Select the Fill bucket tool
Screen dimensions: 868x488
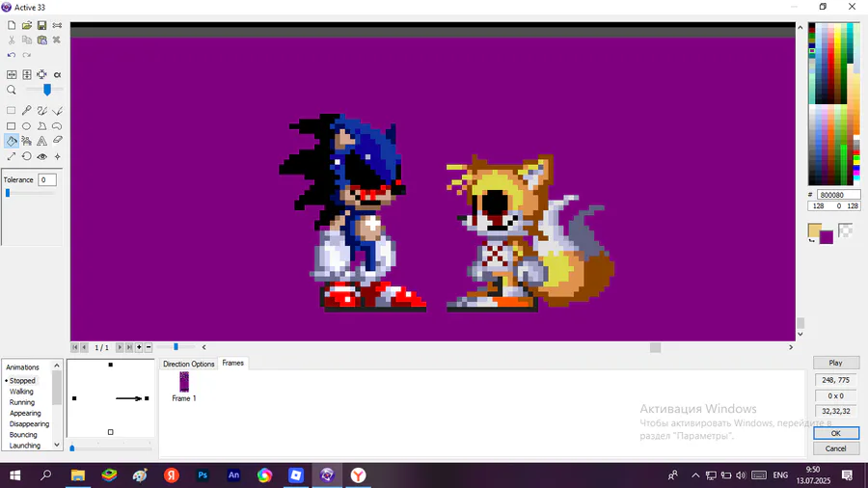11,141
